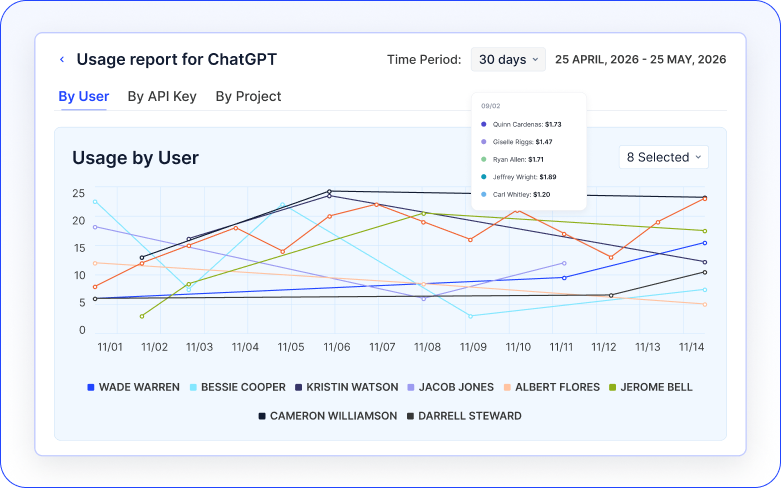Click the Usage report for ChatGPT title
This screenshot has height=488, width=781.
click(177, 59)
